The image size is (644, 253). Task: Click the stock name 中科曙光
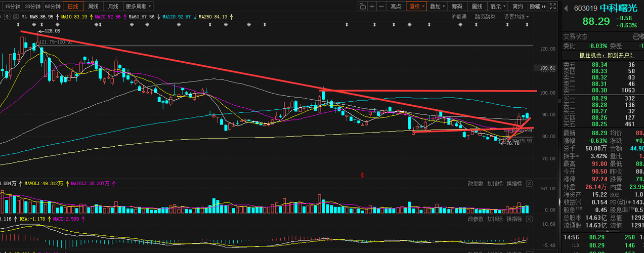click(618, 8)
